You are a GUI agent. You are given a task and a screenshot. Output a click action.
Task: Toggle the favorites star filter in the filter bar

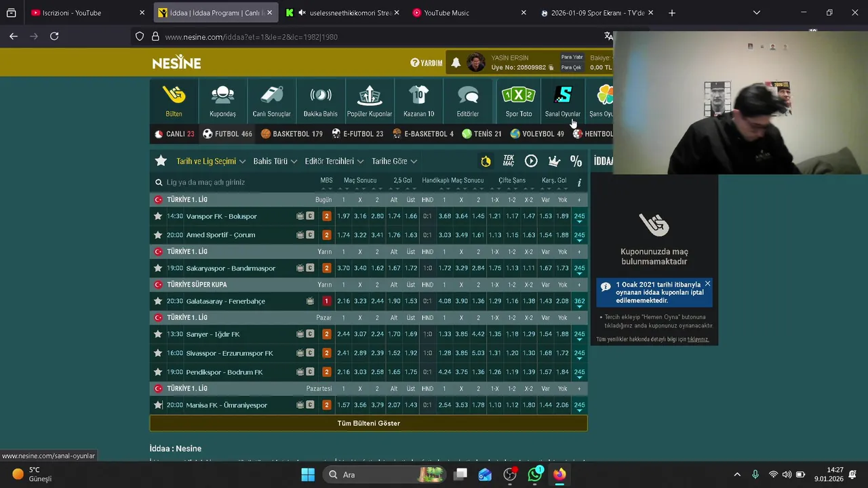tap(161, 161)
